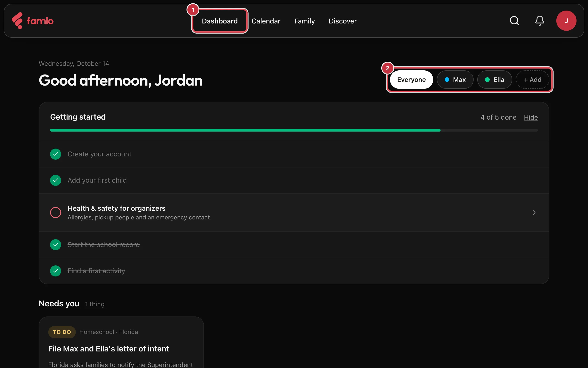588x368 pixels.
Task: Open notifications bell
Action: 539,21
